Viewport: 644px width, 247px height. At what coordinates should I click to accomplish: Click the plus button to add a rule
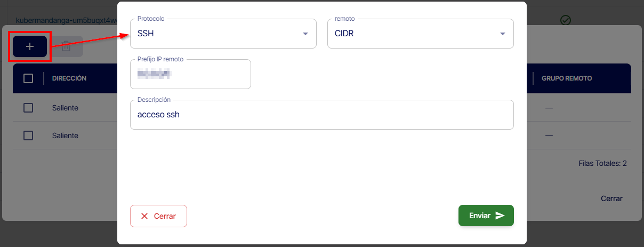click(x=30, y=46)
